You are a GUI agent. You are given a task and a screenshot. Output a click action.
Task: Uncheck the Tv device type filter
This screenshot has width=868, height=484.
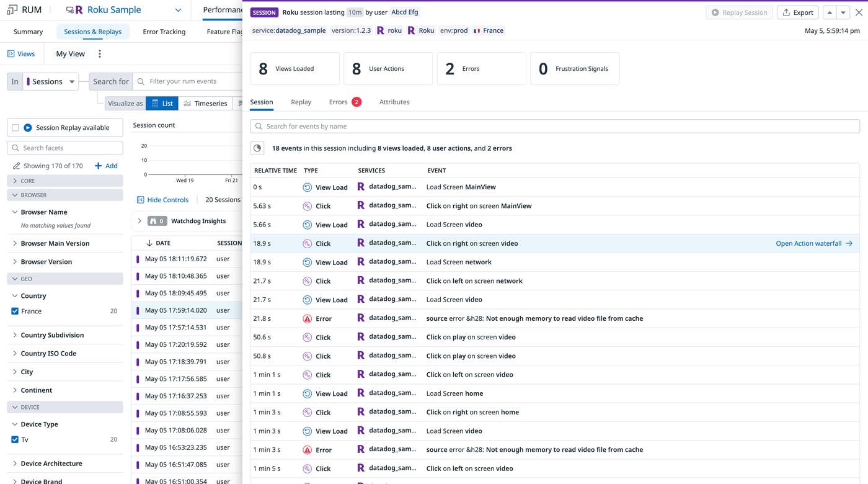[x=15, y=439]
